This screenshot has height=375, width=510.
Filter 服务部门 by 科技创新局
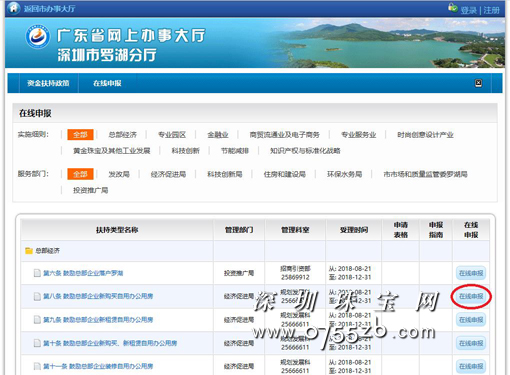point(225,174)
